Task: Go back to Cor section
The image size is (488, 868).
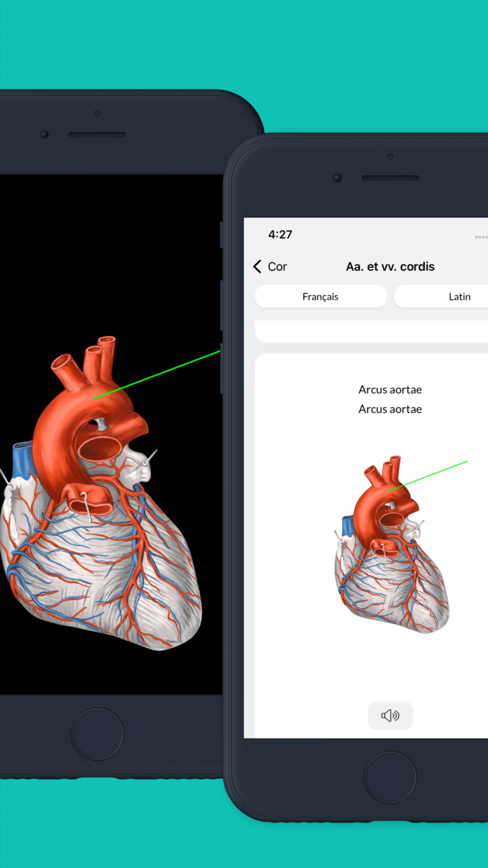Action: coord(277,267)
